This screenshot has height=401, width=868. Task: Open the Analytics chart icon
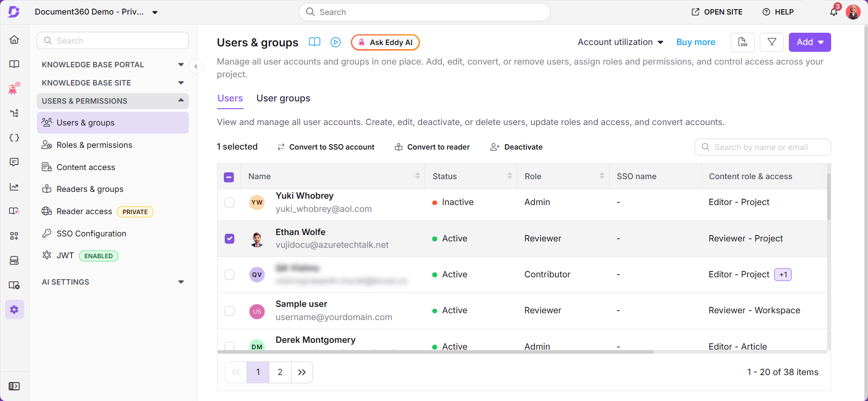14,187
